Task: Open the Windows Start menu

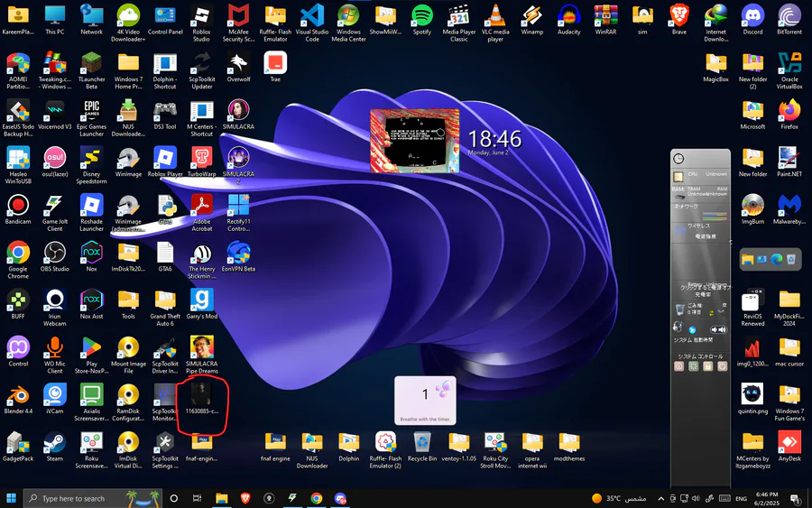Action: pyautogui.click(x=11, y=498)
